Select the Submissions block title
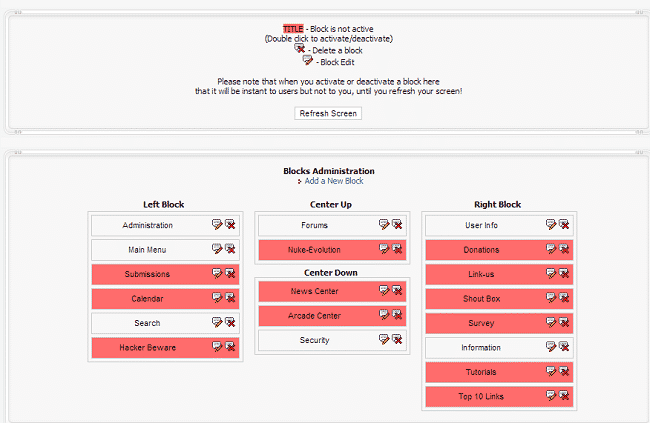This screenshot has width=650, height=423. click(147, 274)
